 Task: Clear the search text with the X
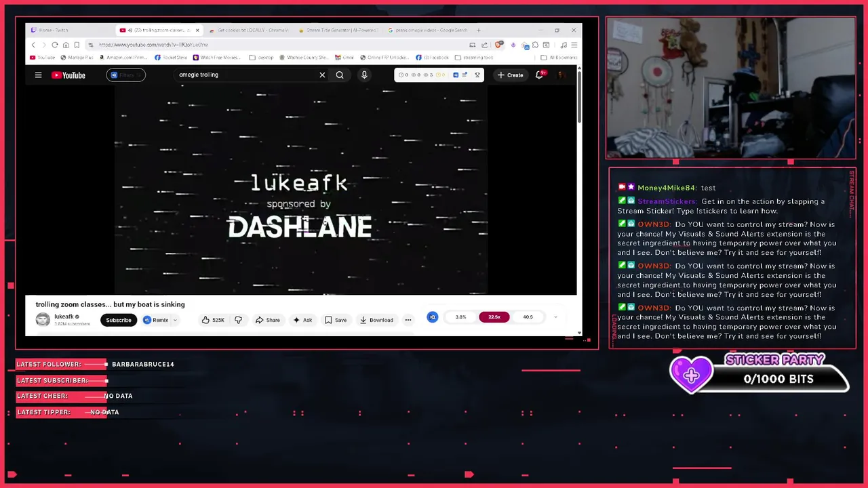coord(322,75)
